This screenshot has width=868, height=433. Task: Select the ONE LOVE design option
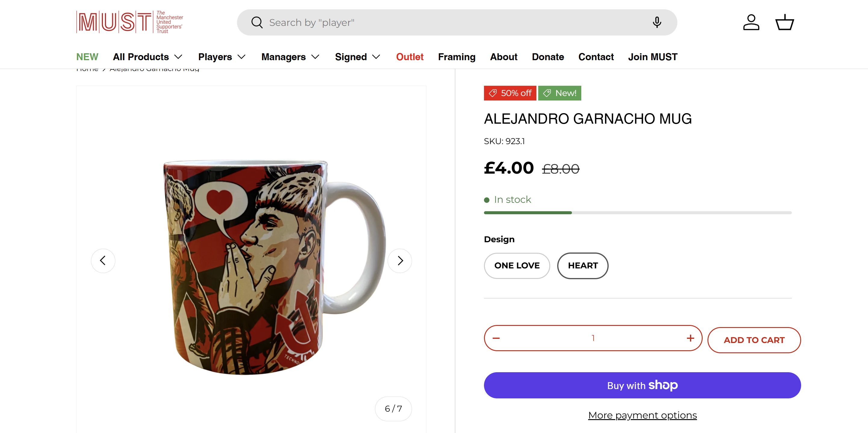tap(517, 266)
